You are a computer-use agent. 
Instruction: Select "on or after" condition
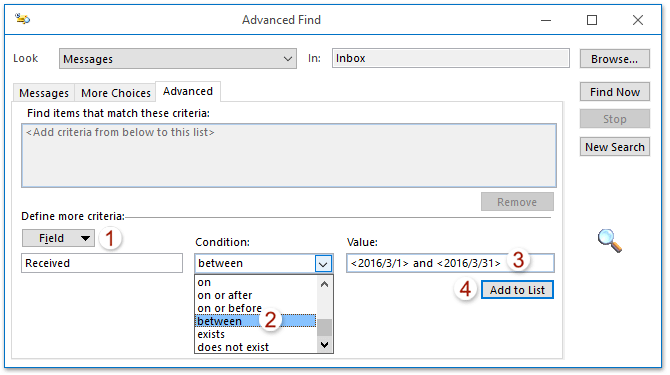pos(256,295)
